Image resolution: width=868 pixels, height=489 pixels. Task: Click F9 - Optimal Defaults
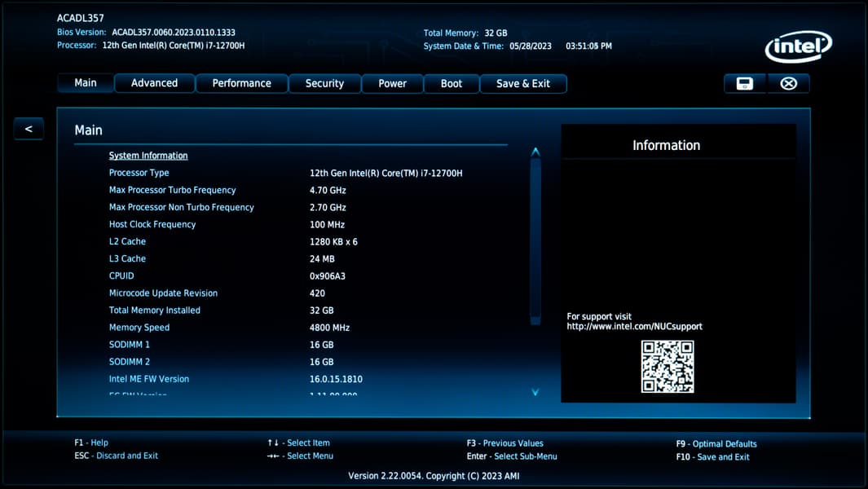pos(716,443)
